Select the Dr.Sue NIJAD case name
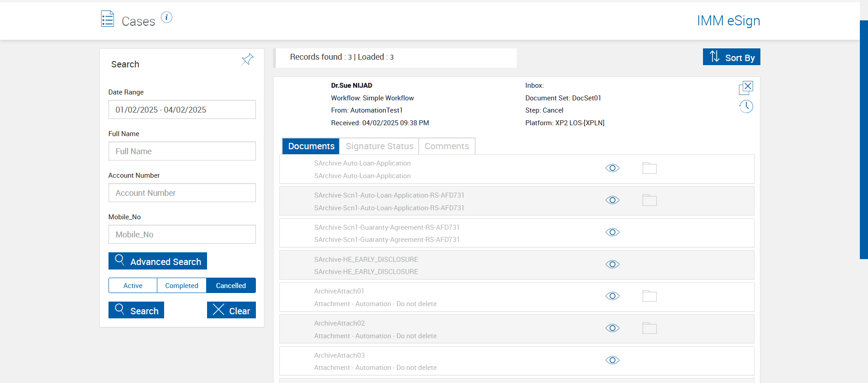The image size is (868, 383). click(x=352, y=85)
